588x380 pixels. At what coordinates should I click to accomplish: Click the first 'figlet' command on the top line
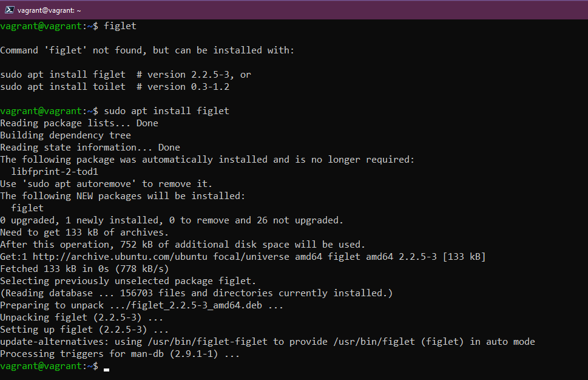click(120, 26)
